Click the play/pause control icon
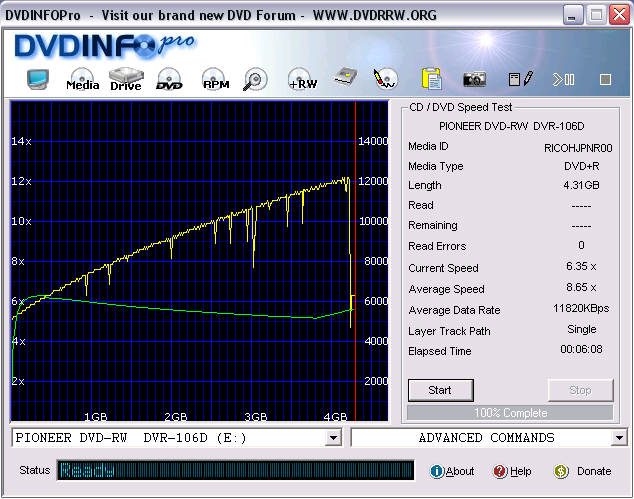The image size is (634, 499). coord(563,79)
